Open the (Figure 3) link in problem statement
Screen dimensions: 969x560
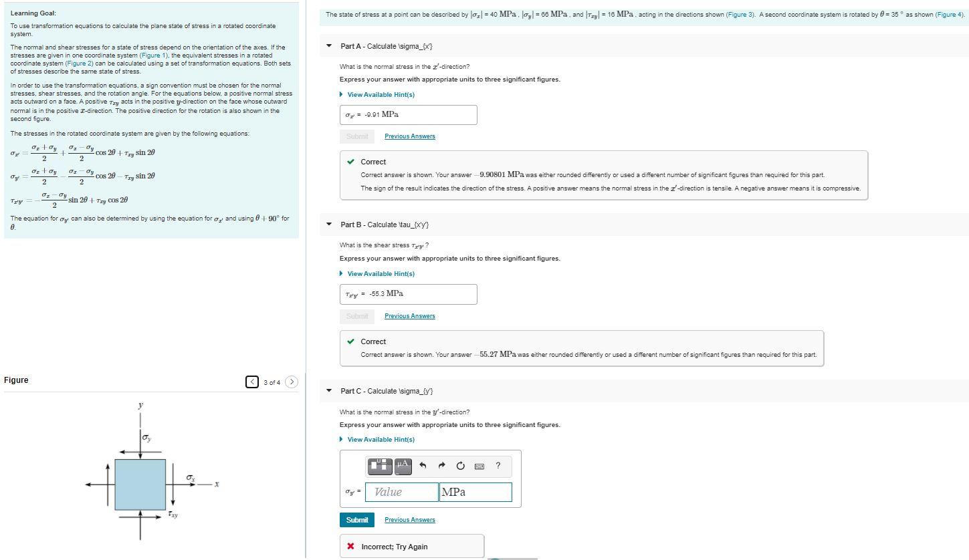tap(742, 15)
